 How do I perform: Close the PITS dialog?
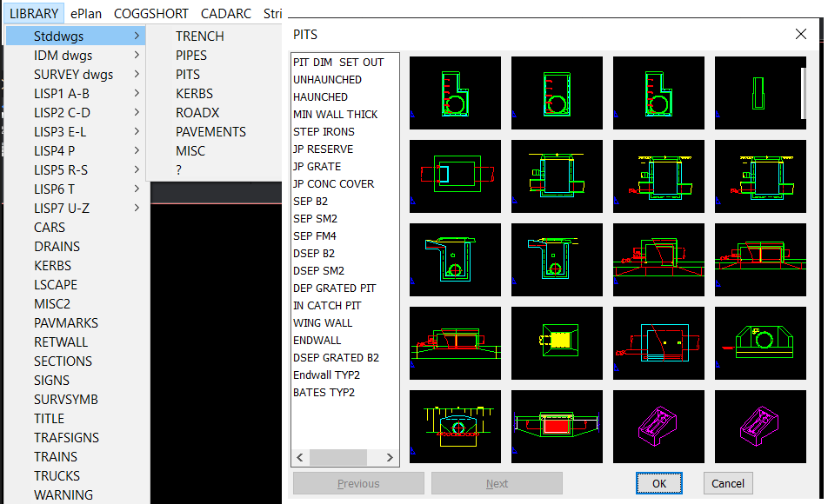click(800, 34)
